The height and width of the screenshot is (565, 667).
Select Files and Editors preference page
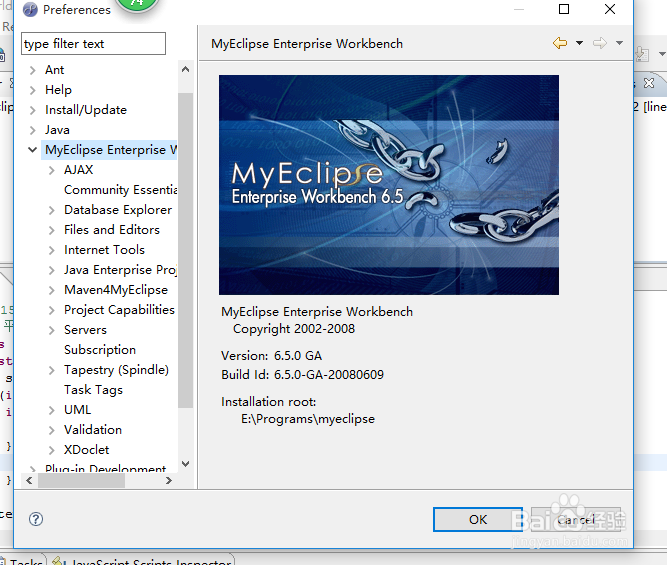tap(112, 230)
